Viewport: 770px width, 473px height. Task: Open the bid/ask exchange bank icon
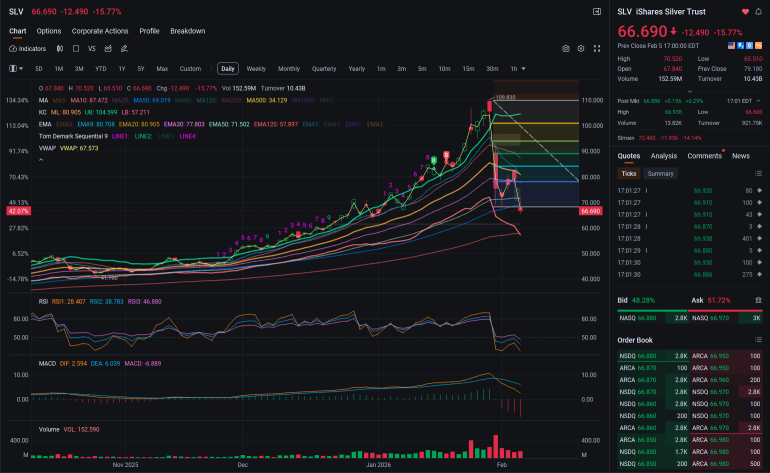[x=758, y=300]
